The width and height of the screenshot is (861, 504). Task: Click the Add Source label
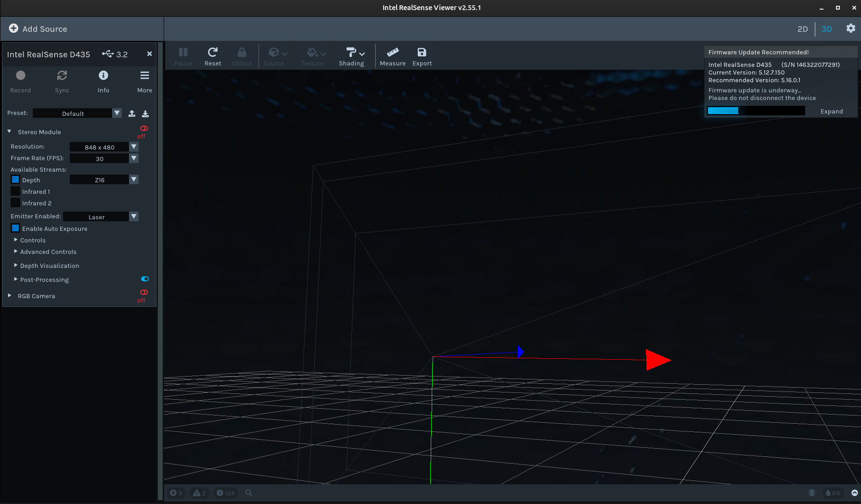pyautogui.click(x=45, y=29)
